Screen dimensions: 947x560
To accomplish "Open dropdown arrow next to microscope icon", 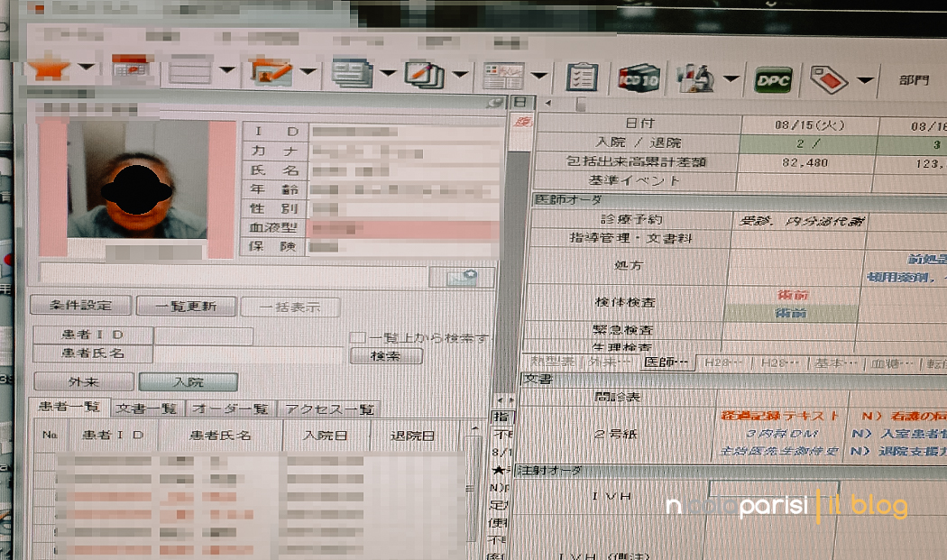I will [732, 79].
